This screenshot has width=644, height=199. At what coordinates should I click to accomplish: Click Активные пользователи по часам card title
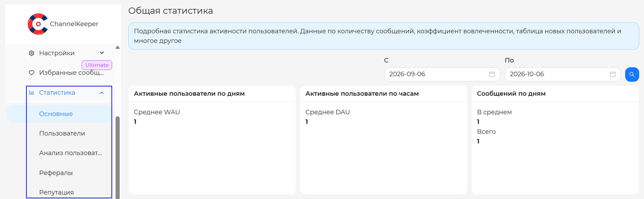coord(362,94)
